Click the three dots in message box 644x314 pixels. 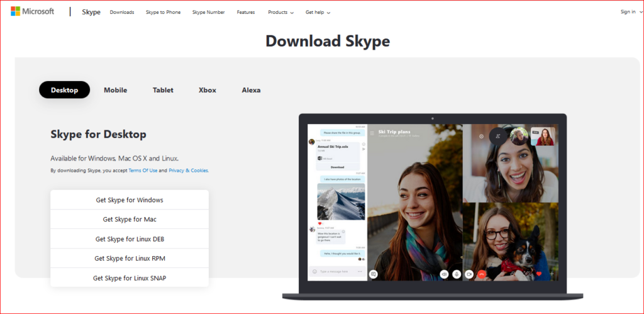360,271
